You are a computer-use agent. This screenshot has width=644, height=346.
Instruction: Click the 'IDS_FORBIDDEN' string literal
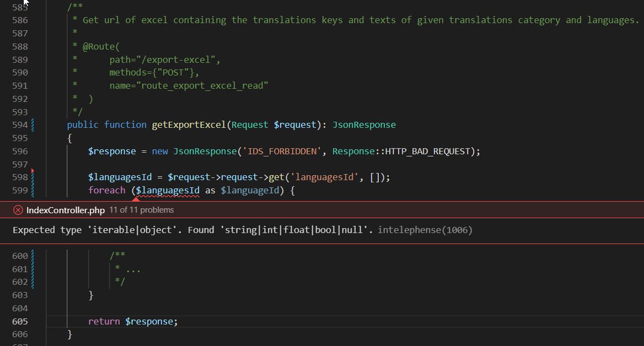click(x=282, y=151)
